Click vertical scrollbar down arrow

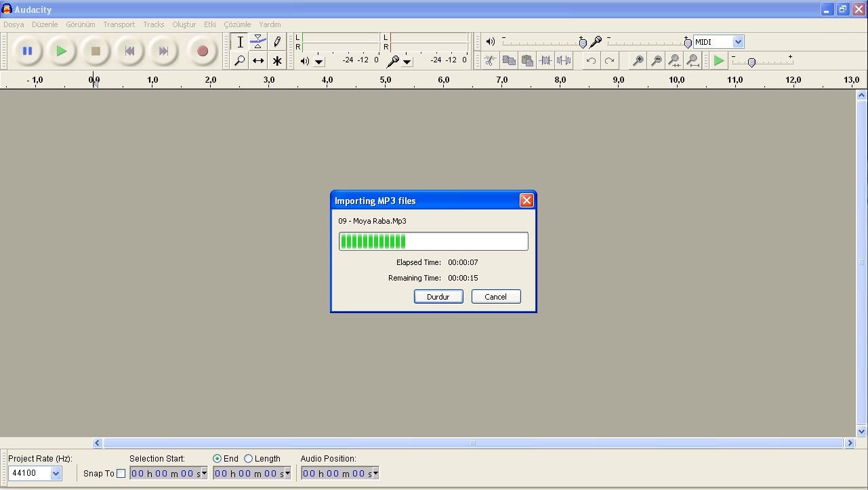click(862, 431)
